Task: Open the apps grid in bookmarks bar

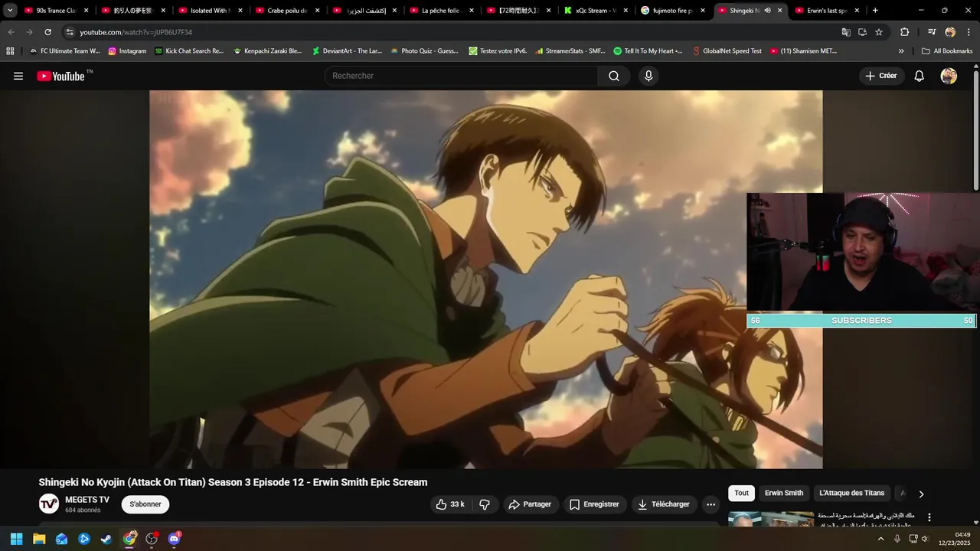Action: tap(10, 51)
